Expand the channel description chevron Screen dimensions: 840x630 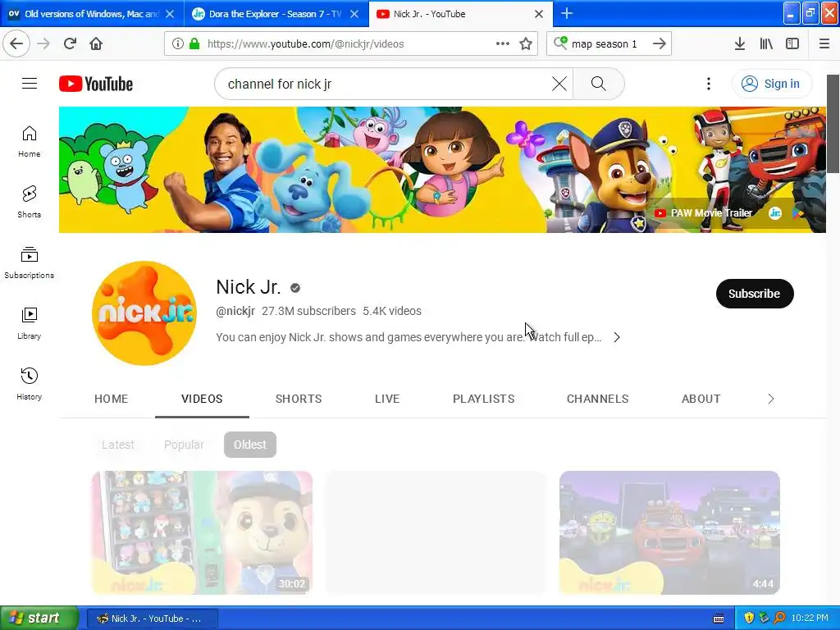pyautogui.click(x=617, y=337)
